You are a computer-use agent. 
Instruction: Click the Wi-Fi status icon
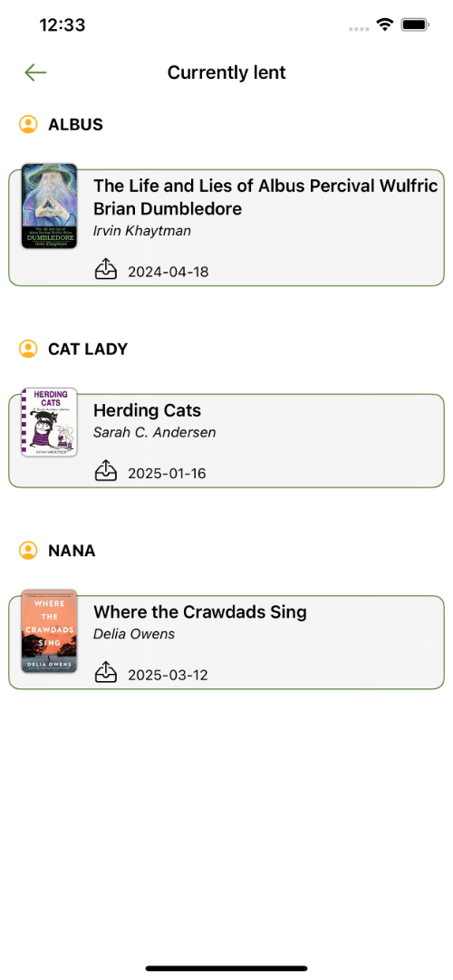click(x=385, y=25)
